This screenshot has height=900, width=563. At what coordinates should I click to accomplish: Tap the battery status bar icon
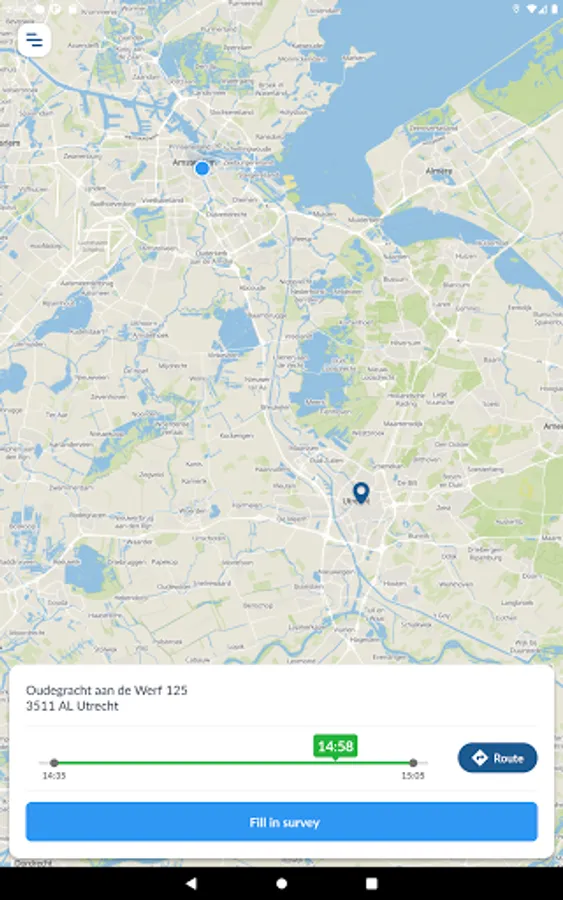554,9
